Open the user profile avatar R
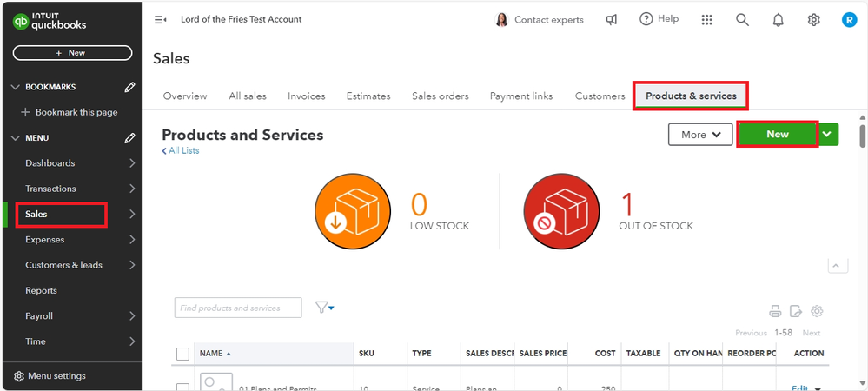Image resolution: width=868 pixels, height=391 pixels. pyautogui.click(x=849, y=20)
